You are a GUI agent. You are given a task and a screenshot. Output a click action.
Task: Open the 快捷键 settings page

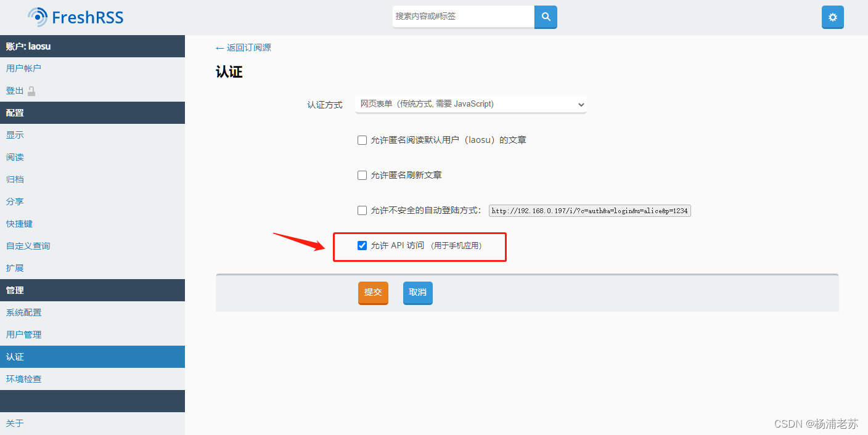(x=19, y=223)
